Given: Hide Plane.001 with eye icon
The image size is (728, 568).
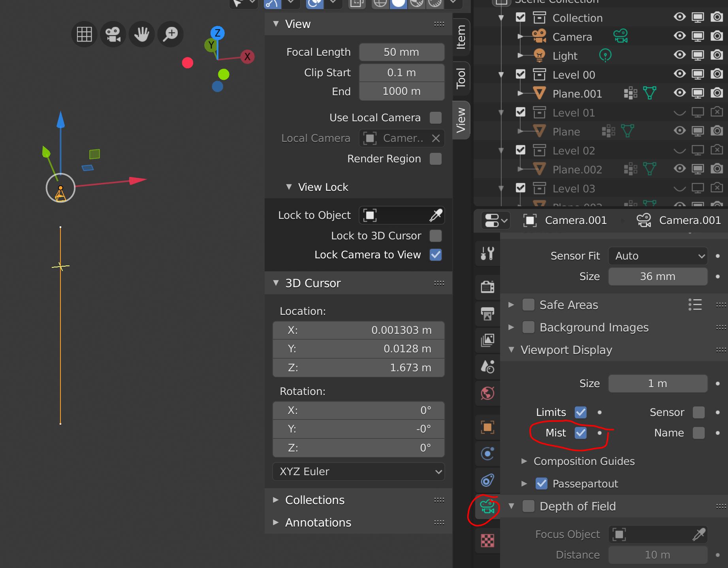Looking at the screenshot, I should click(x=679, y=93).
